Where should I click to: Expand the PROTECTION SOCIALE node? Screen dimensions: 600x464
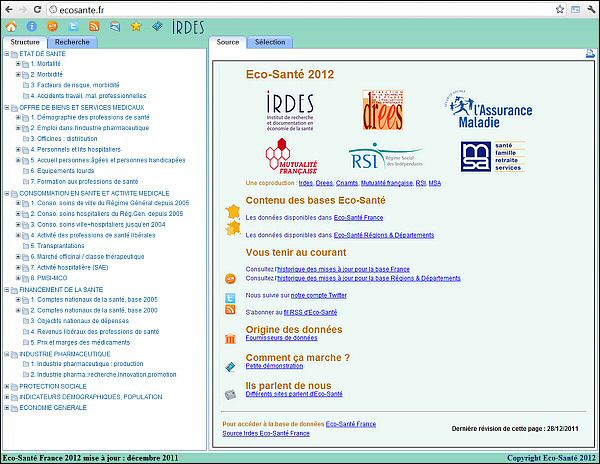pyautogui.click(x=7, y=387)
